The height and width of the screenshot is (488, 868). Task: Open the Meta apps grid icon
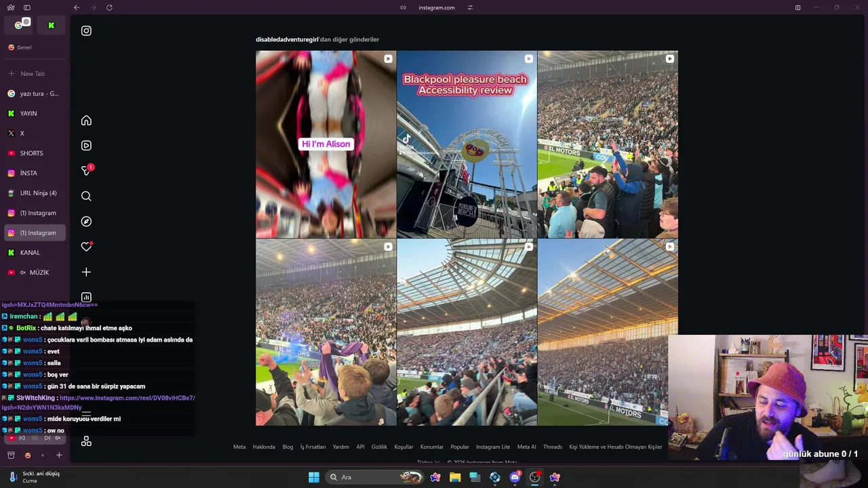[x=86, y=441]
